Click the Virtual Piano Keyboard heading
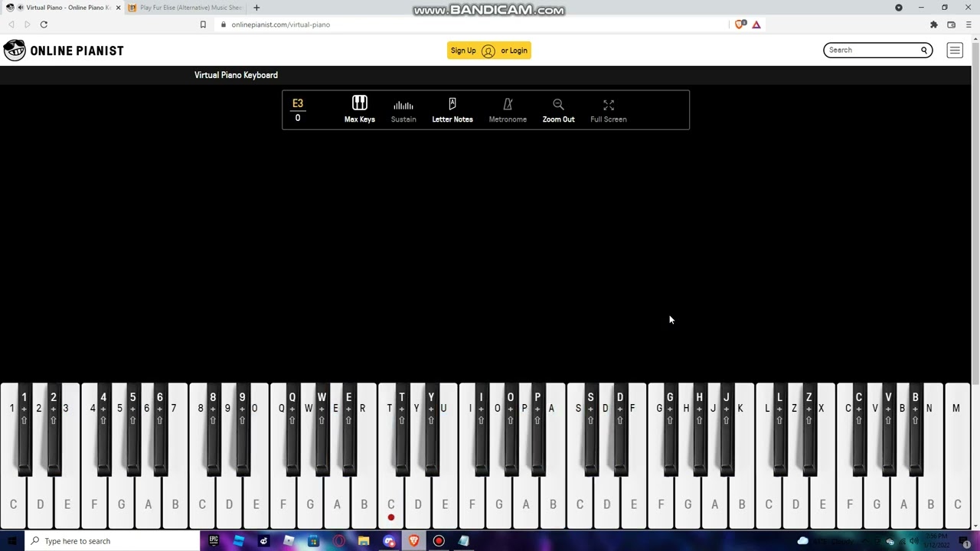This screenshot has width=980, height=551. click(236, 75)
